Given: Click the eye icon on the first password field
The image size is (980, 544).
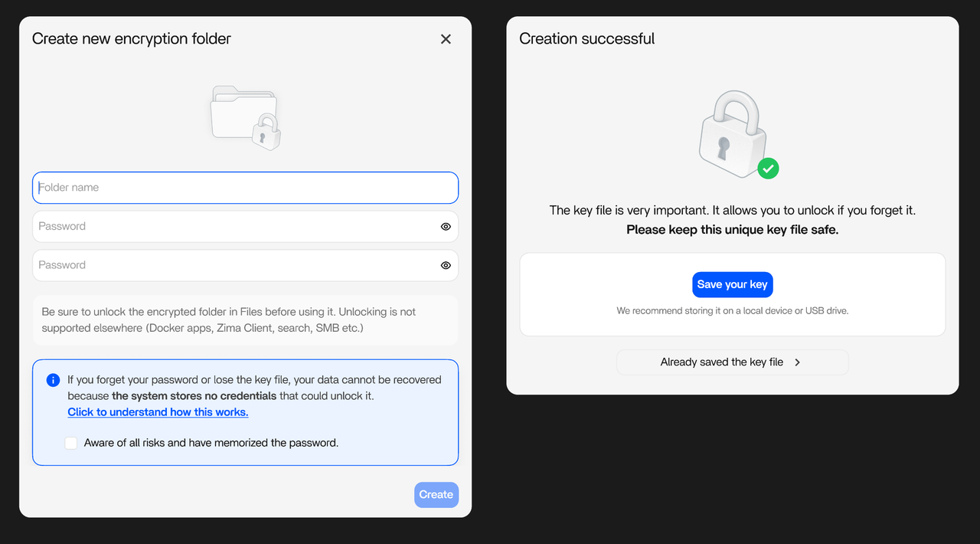Looking at the screenshot, I should [x=446, y=226].
